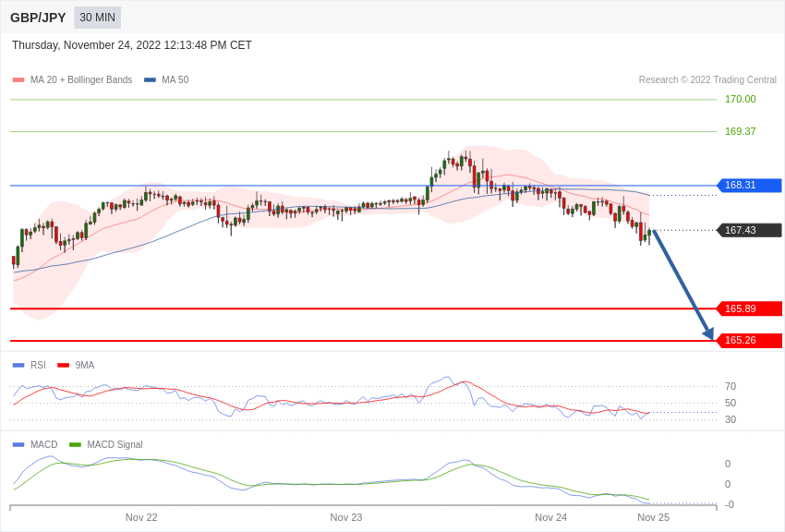Click the Nov 22 date axis label
The width and height of the screenshot is (785, 532).
(141, 517)
